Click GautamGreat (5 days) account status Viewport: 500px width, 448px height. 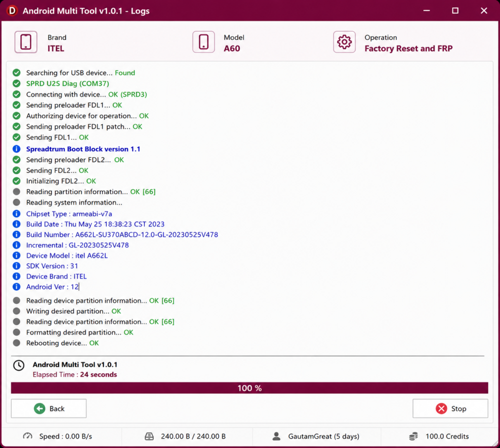(324, 436)
